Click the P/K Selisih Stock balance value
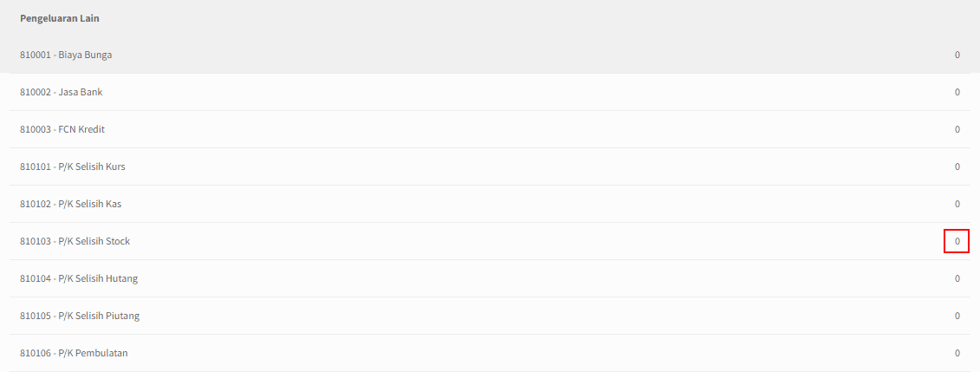 957,241
